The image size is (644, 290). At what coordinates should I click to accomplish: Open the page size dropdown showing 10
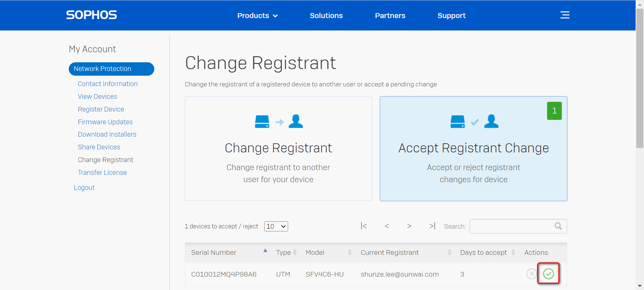[x=276, y=226]
